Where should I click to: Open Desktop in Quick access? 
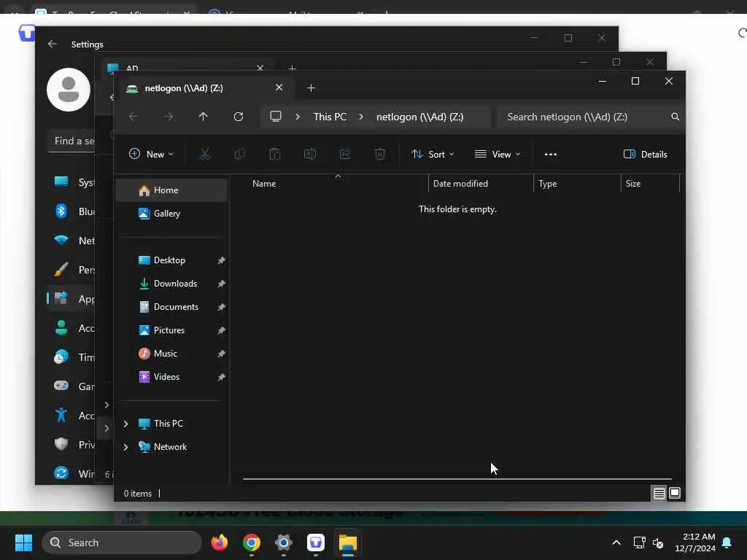point(169,260)
